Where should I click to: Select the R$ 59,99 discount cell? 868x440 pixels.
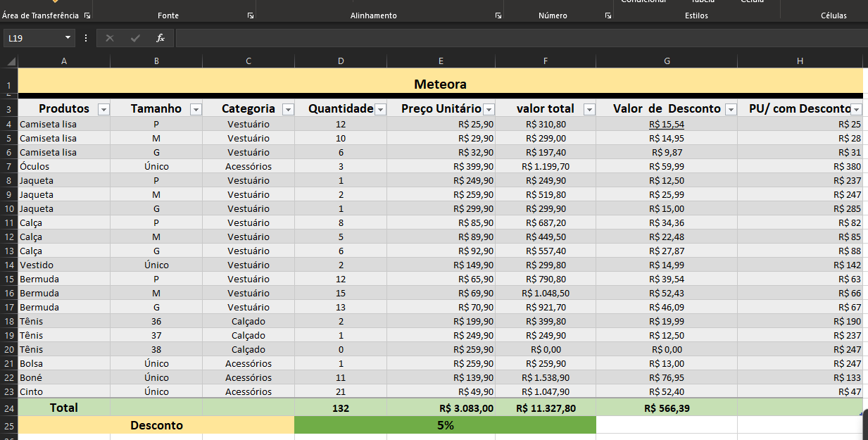tap(667, 166)
